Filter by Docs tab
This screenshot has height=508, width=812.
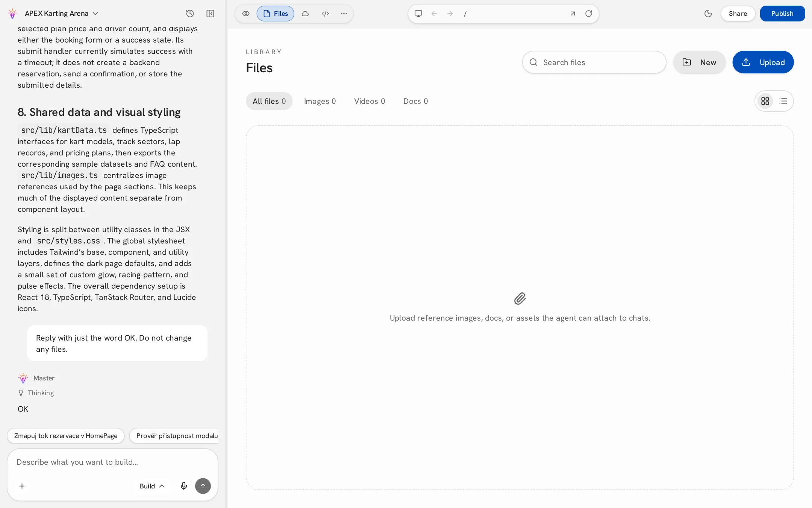(415, 101)
